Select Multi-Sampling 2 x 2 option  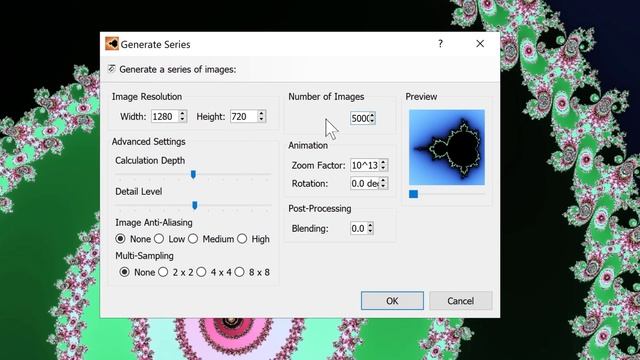click(163, 272)
